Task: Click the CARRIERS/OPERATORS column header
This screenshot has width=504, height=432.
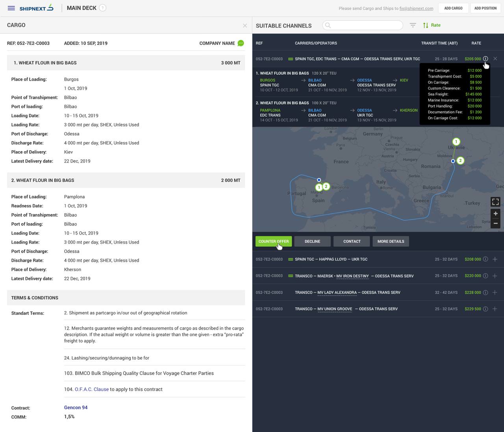Action: [316, 43]
